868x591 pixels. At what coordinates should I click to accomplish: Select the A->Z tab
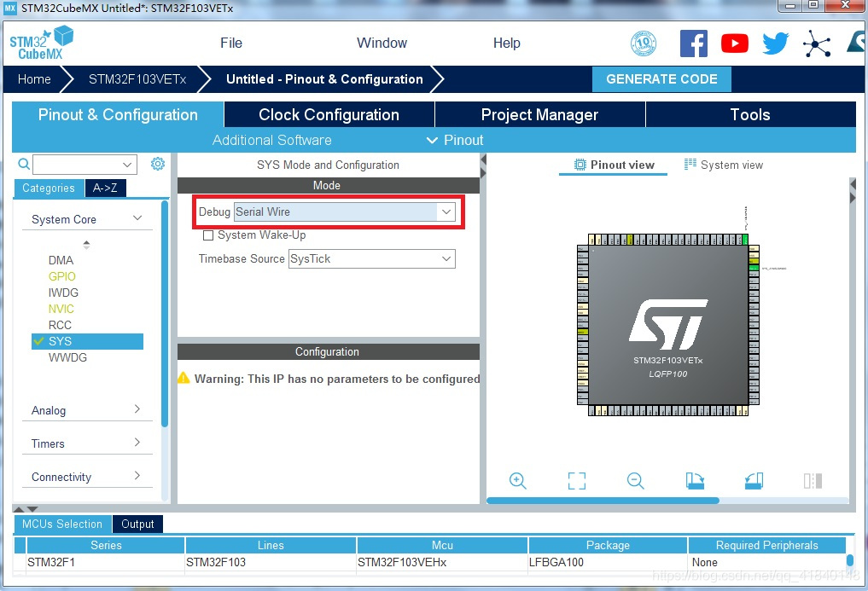[105, 188]
